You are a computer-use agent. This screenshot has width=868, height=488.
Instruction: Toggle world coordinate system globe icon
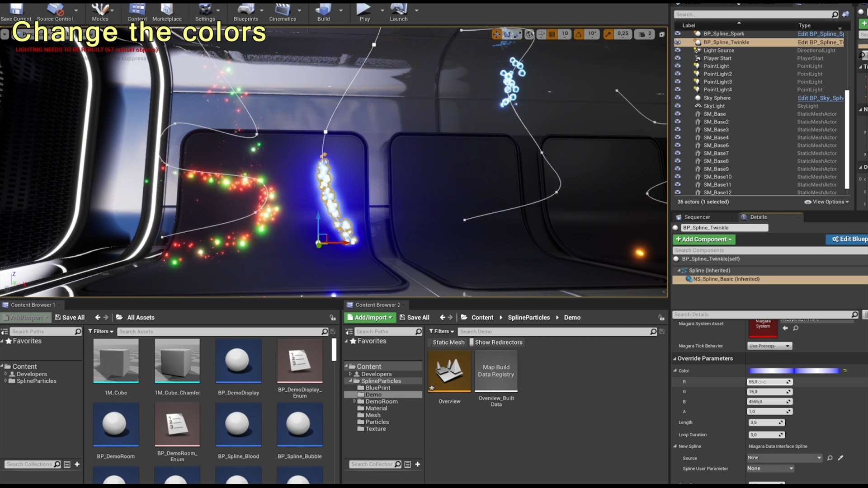tap(529, 34)
